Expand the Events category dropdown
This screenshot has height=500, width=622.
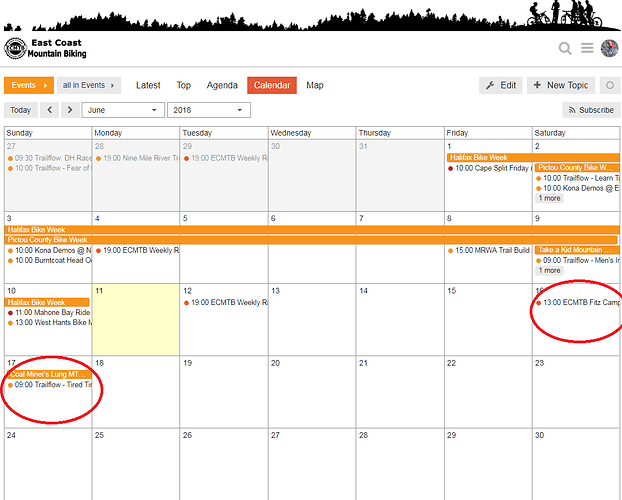pos(29,85)
